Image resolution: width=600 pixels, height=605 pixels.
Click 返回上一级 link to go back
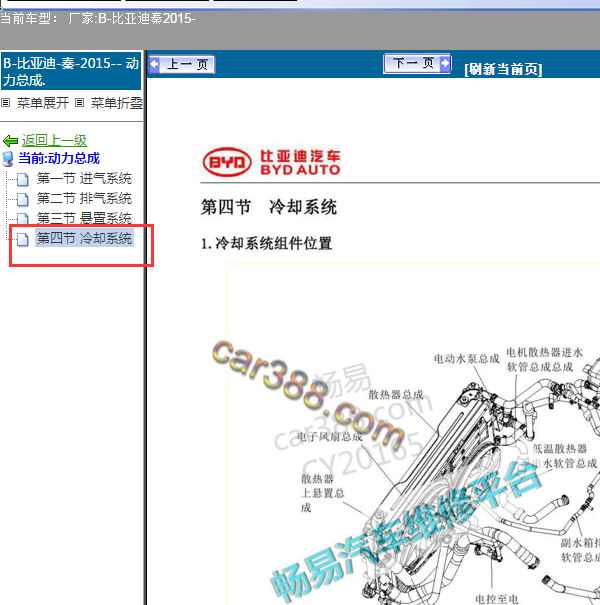pos(54,140)
